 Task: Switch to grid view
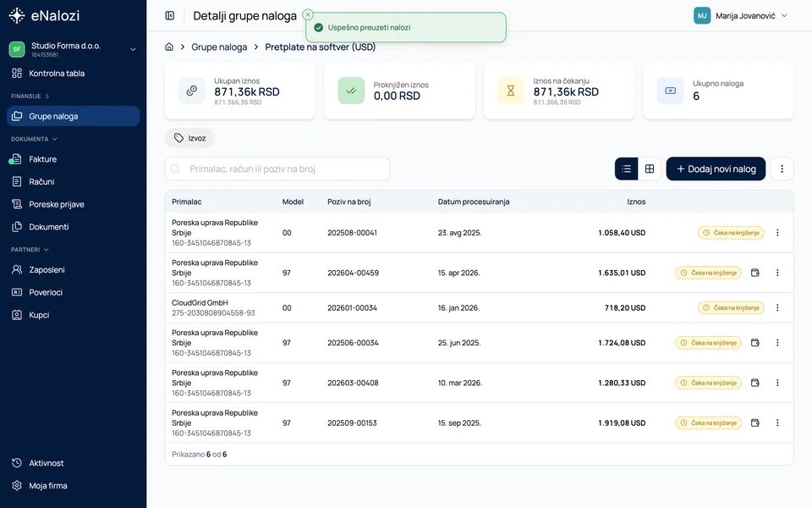(x=650, y=169)
